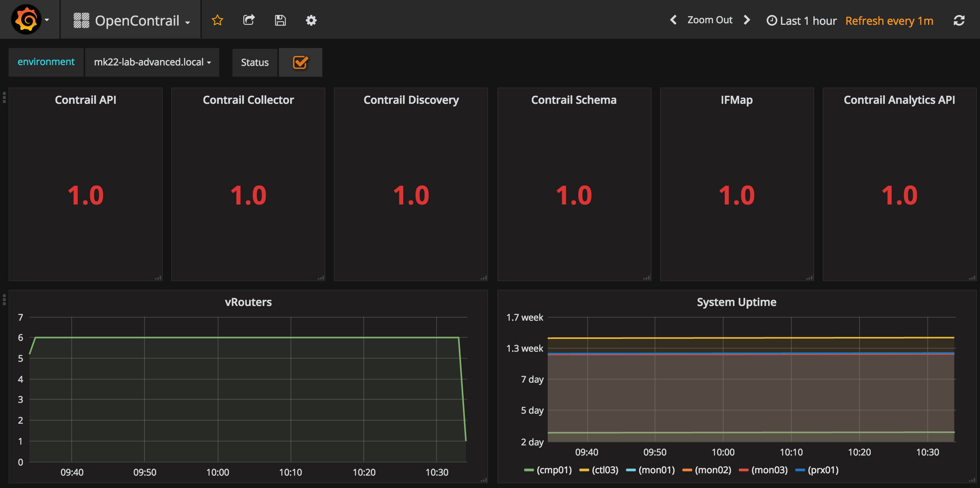Click the orange mon02 legend color swatch
The width and height of the screenshot is (980, 488).
tap(687, 470)
